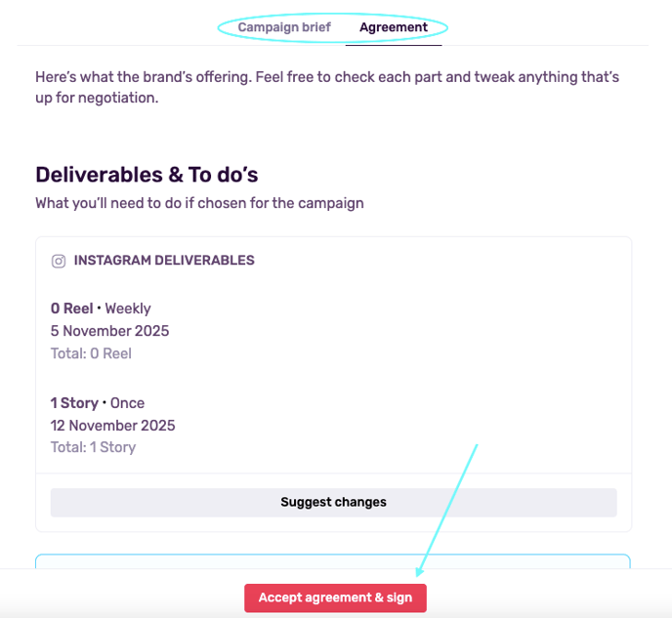Click the cyan arrow annotation

447,508
